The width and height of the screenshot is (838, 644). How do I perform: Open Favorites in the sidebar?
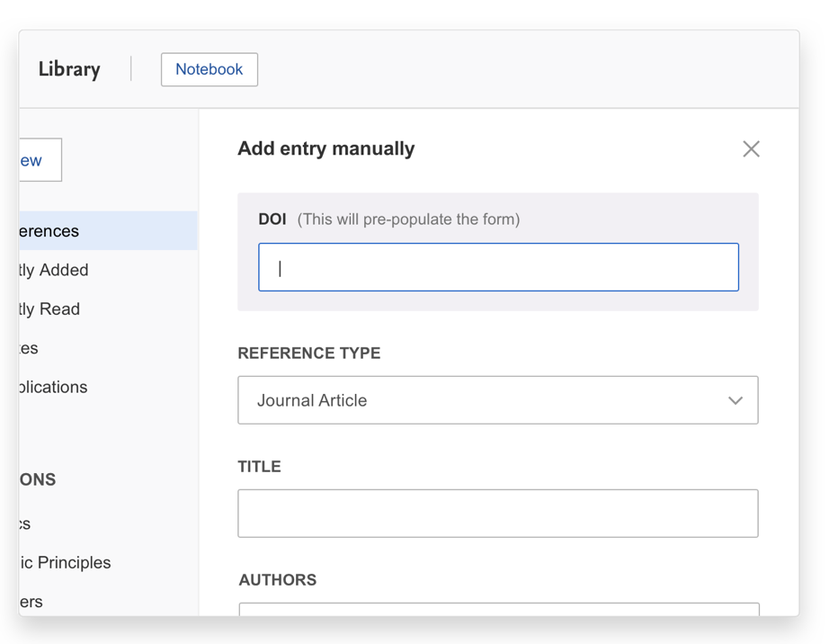[29, 348]
